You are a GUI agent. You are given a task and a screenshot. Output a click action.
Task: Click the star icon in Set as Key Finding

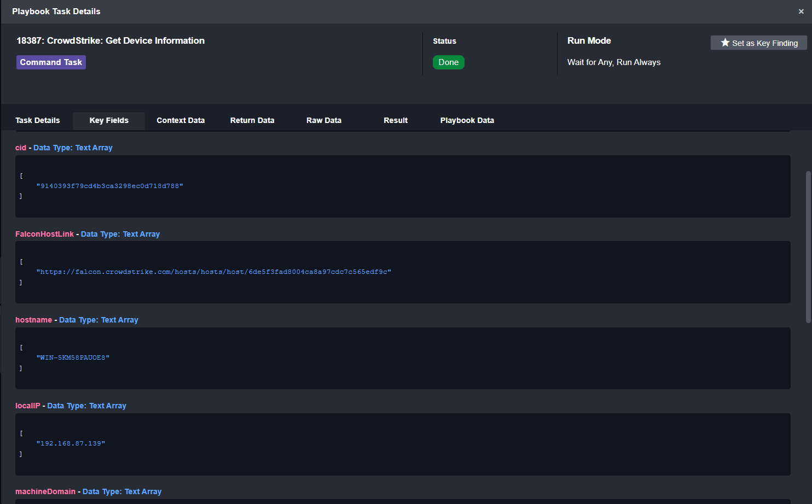[x=725, y=43]
